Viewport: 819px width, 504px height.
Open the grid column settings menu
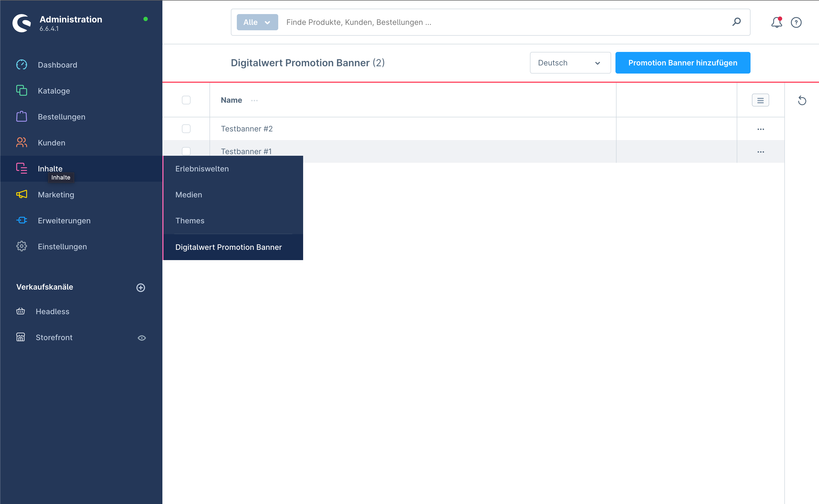(761, 100)
